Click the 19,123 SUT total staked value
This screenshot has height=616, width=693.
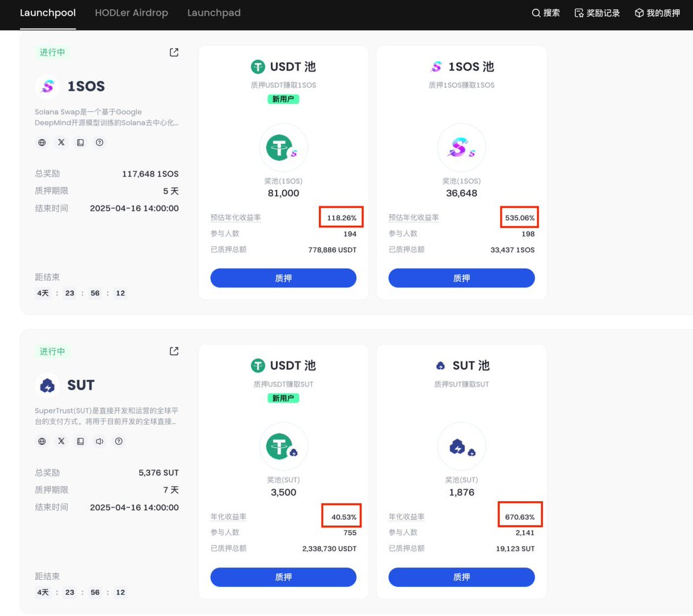coord(515,548)
